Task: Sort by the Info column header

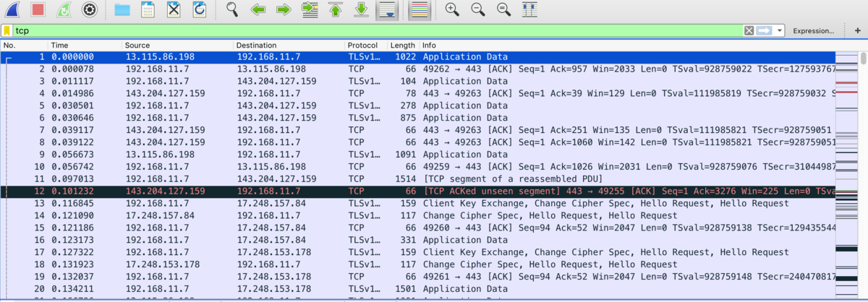Action: click(x=627, y=46)
